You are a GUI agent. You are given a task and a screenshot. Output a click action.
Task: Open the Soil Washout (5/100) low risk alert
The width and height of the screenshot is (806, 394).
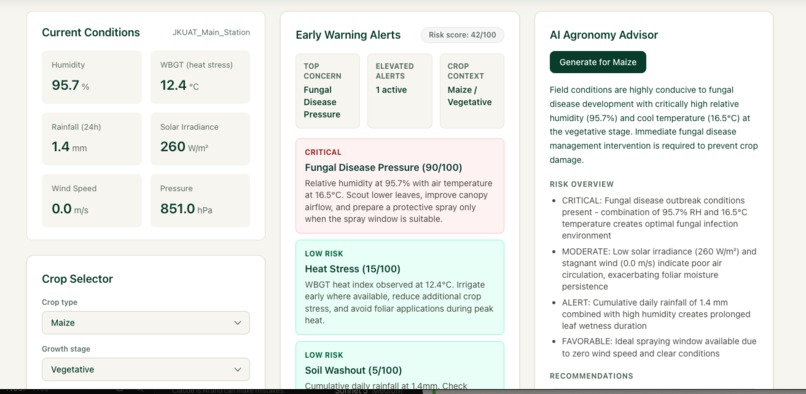coord(400,365)
